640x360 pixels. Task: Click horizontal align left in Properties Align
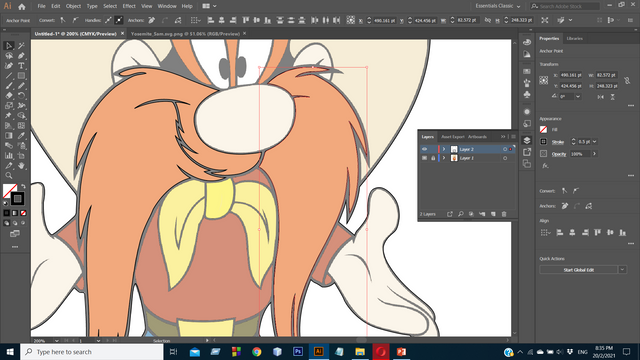pos(560,233)
